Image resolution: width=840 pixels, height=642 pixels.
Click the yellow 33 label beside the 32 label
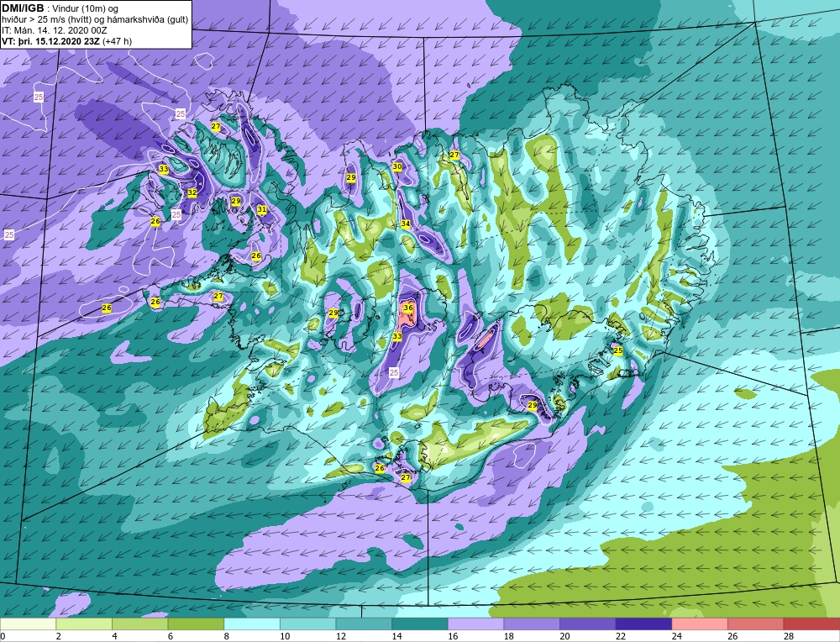(x=164, y=169)
